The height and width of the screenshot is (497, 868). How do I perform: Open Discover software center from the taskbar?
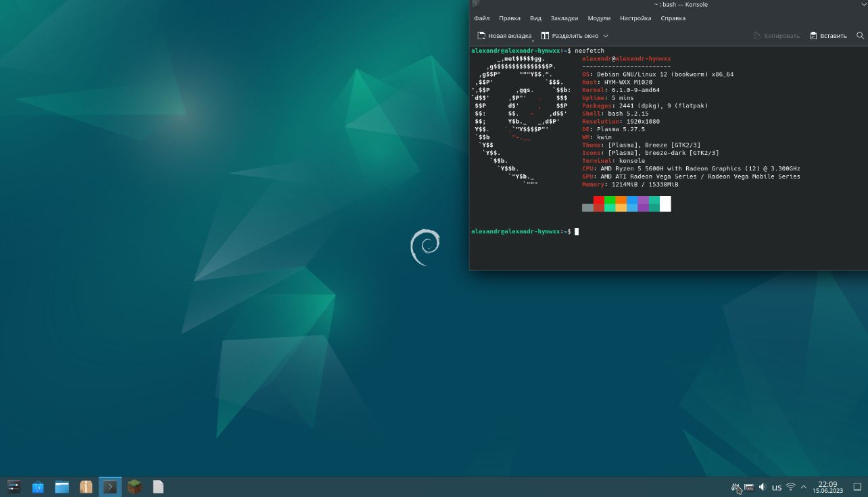click(x=38, y=486)
